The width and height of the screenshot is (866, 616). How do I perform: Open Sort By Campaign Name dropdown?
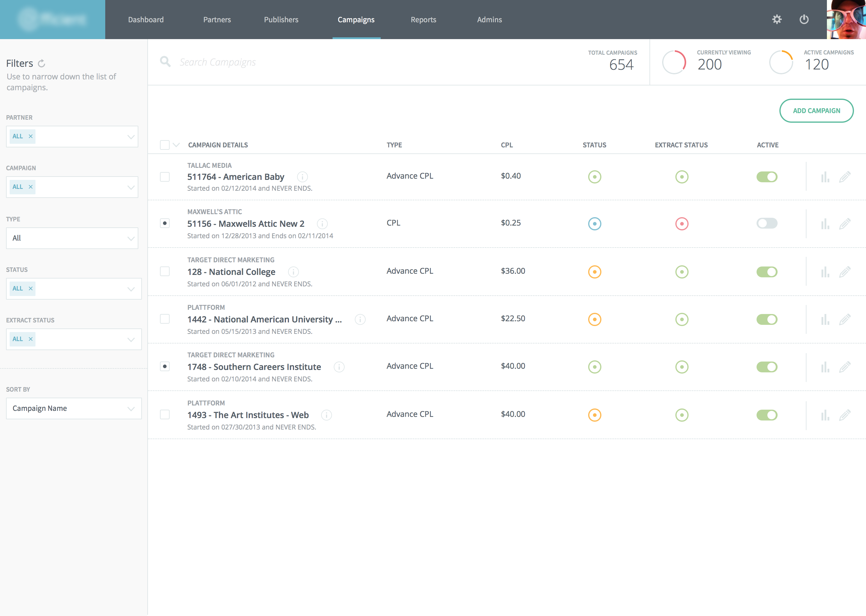click(74, 408)
